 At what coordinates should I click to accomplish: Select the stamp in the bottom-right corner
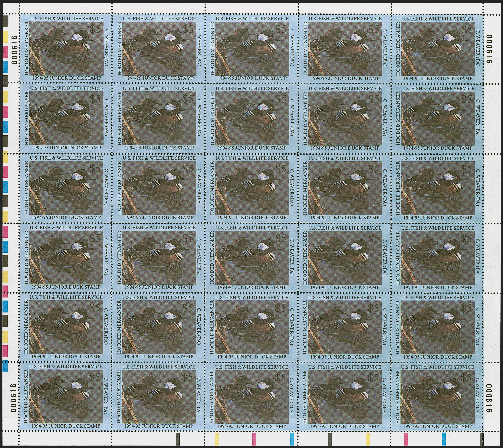tap(438, 396)
